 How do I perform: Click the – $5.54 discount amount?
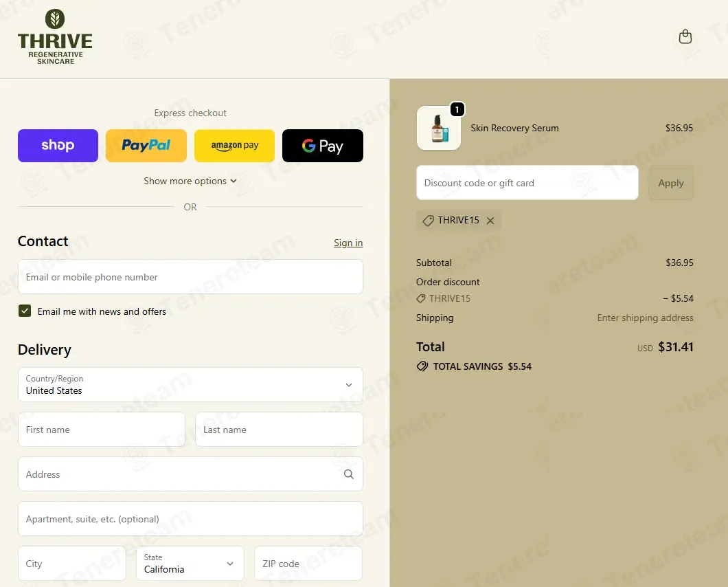[x=678, y=298]
